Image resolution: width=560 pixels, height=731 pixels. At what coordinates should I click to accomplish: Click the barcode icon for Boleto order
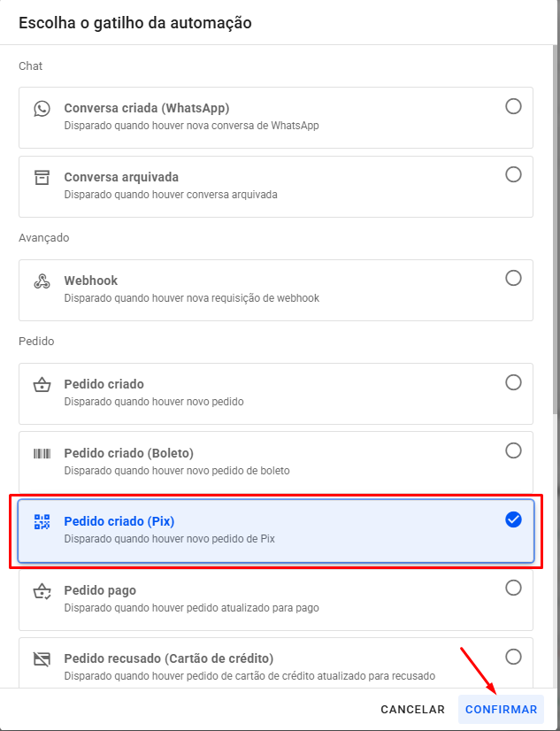(42, 453)
